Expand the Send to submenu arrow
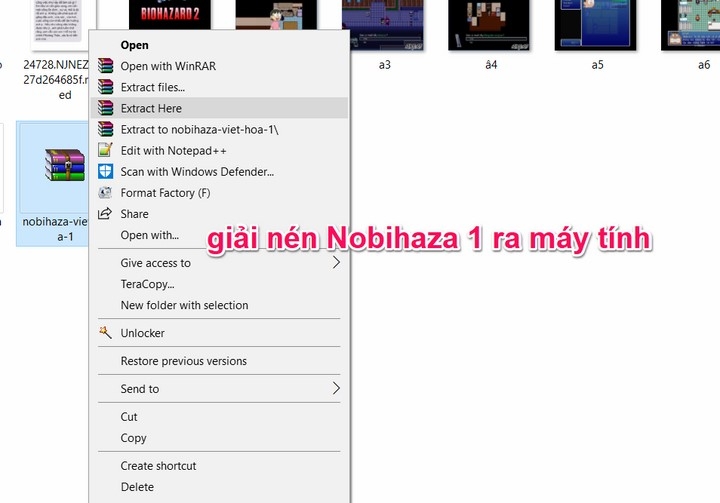This screenshot has width=720, height=503. (336, 388)
